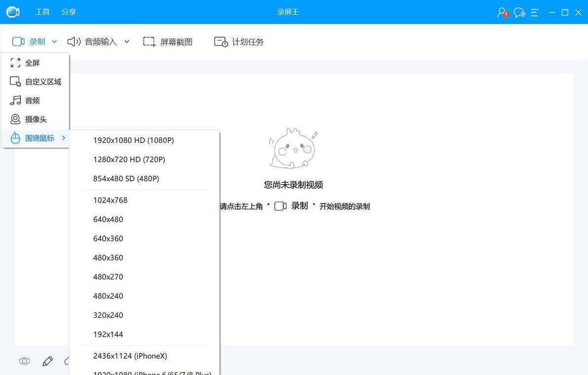The width and height of the screenshot is (588, 375).
Task: Open the 工具 menu in title bar
Action: coord(42,12)
